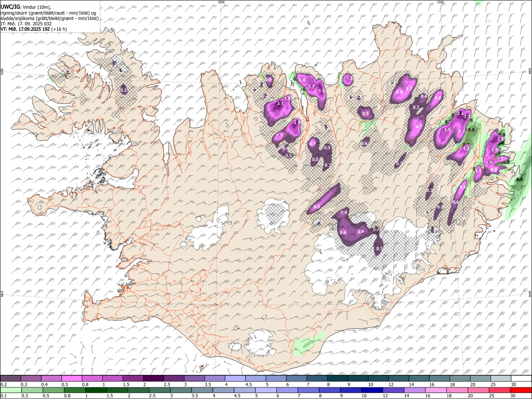532x399 pixels.
Task: Click the 1.9 precipitation value on the map
Action: point(321,91)
